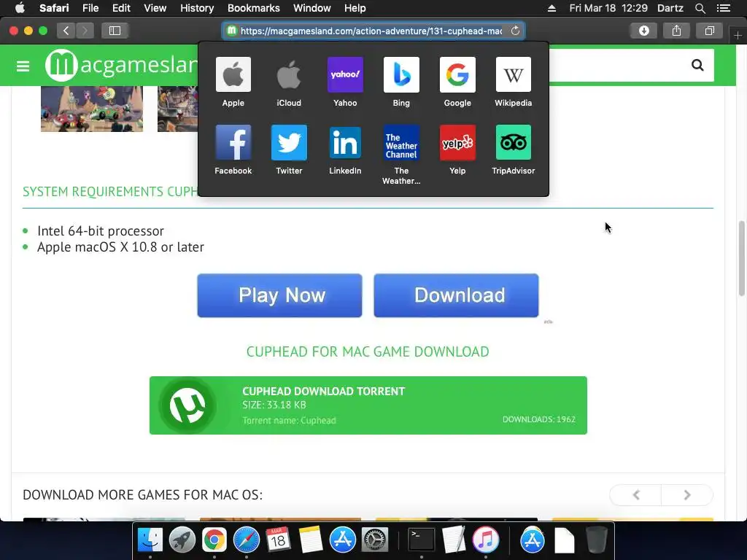747x560 pixels.
Task: Click the date and time clock
Action: (608, 8)
